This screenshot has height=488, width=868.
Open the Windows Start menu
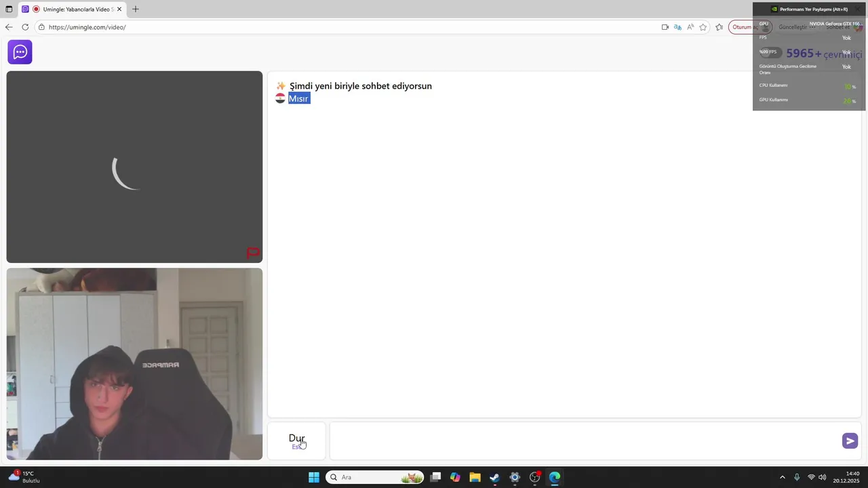click(314, 477)
